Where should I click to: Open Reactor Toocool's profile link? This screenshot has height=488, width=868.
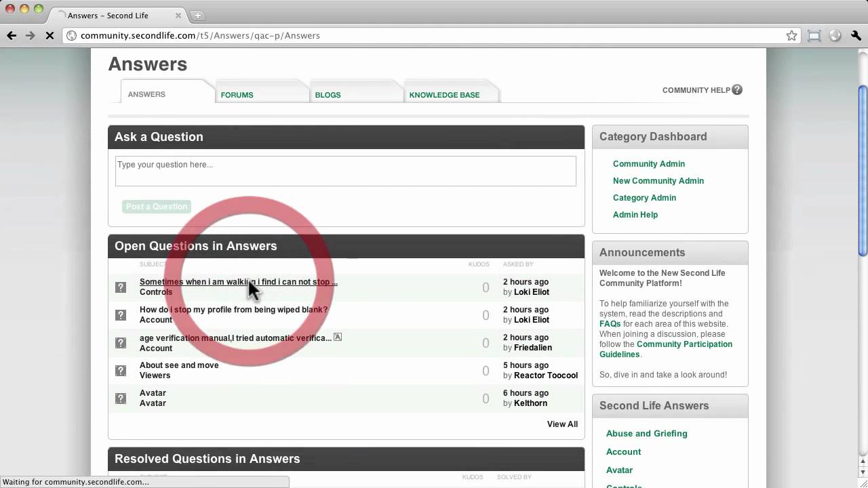click(x=546, y=375)
